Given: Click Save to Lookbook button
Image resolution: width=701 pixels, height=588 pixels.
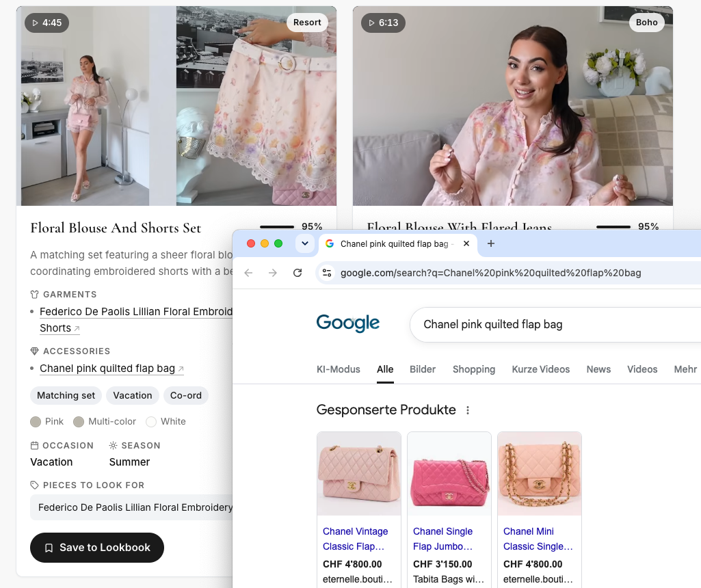Looking at the screenshot, I should click(x=97, y=548).
